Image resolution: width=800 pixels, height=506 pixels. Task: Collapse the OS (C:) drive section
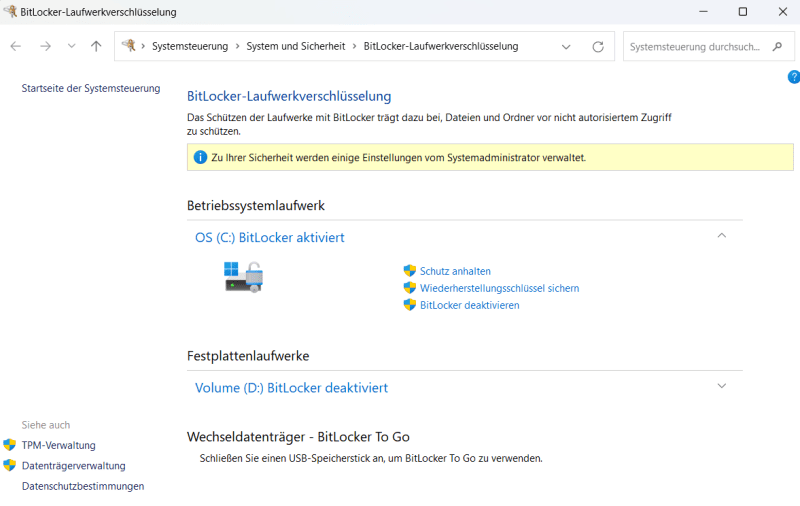point(722,236)
